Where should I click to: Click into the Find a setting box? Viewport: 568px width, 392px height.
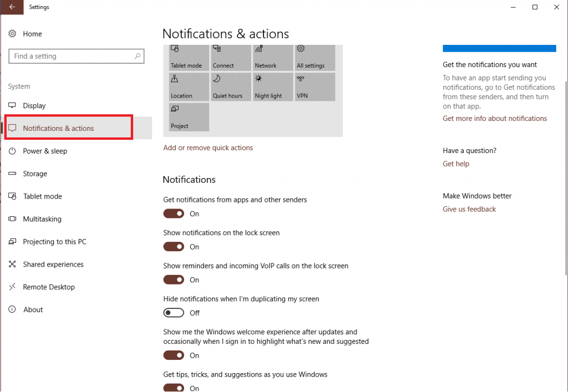tap(77, 56)
